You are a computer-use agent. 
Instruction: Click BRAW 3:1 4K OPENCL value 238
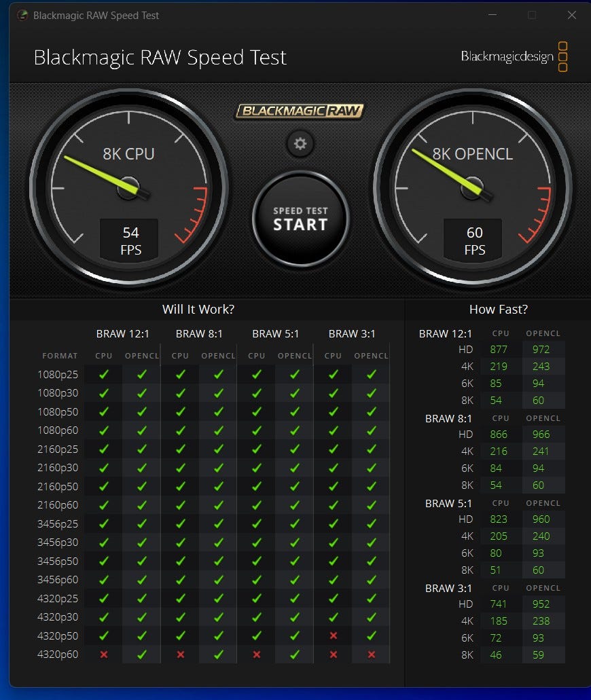541,621
